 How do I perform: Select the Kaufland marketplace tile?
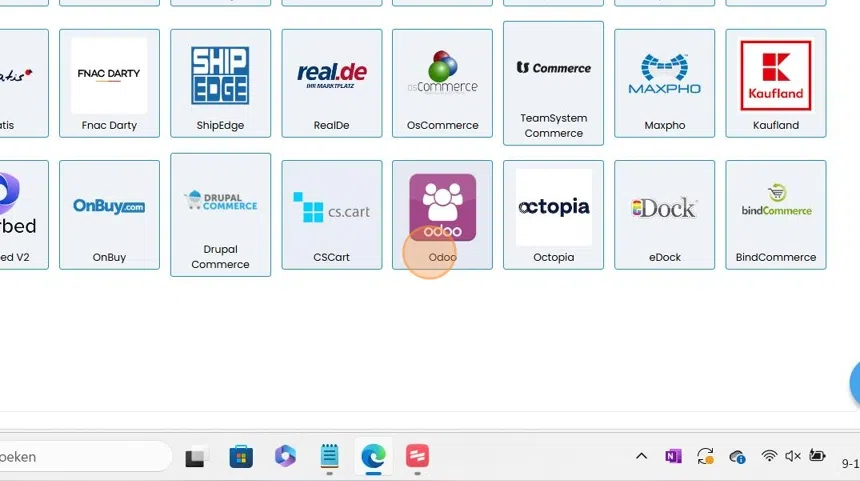(x=776, y=83)
